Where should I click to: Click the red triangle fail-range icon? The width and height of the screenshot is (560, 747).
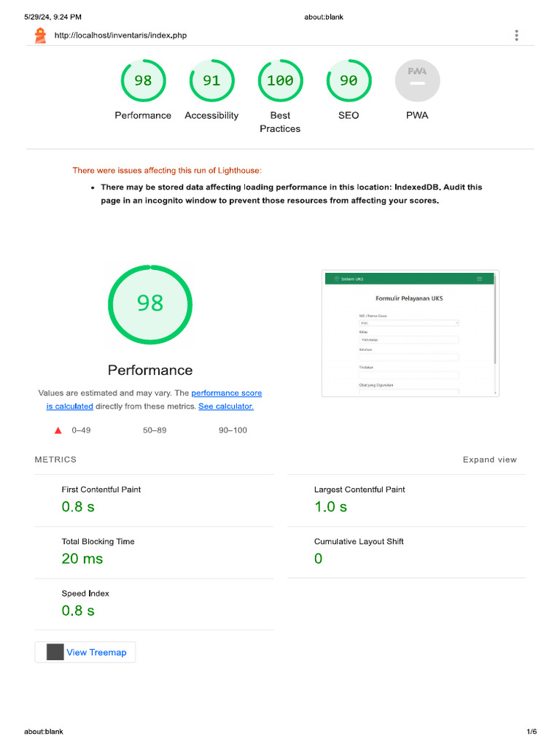pyautogui.click(x=58, y=430)
